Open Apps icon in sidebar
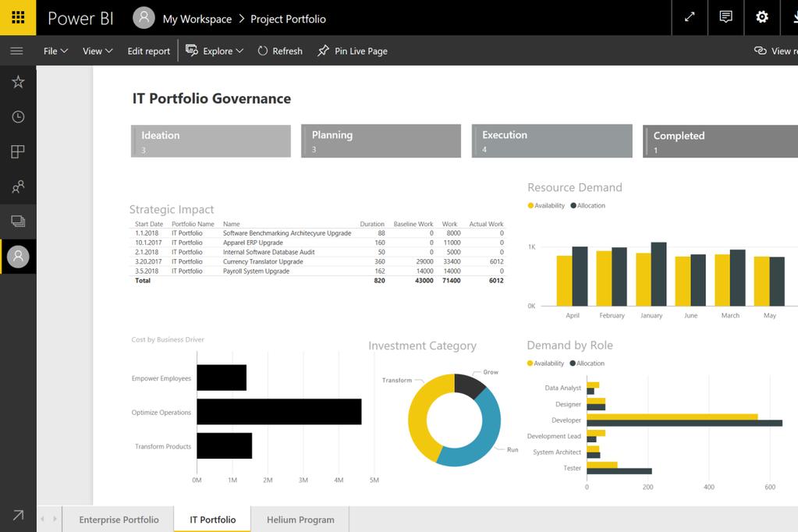The image size is (798, 532). (x=18, y=151)
